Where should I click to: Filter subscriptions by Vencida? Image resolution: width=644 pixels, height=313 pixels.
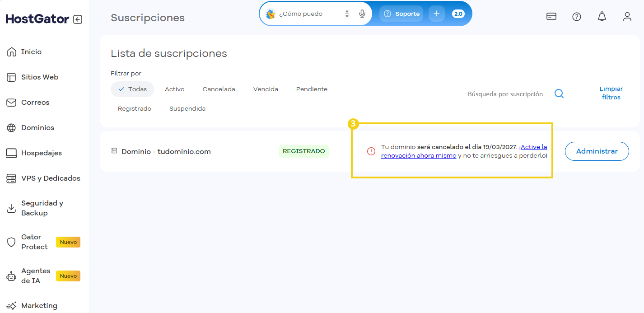(266, 89)
